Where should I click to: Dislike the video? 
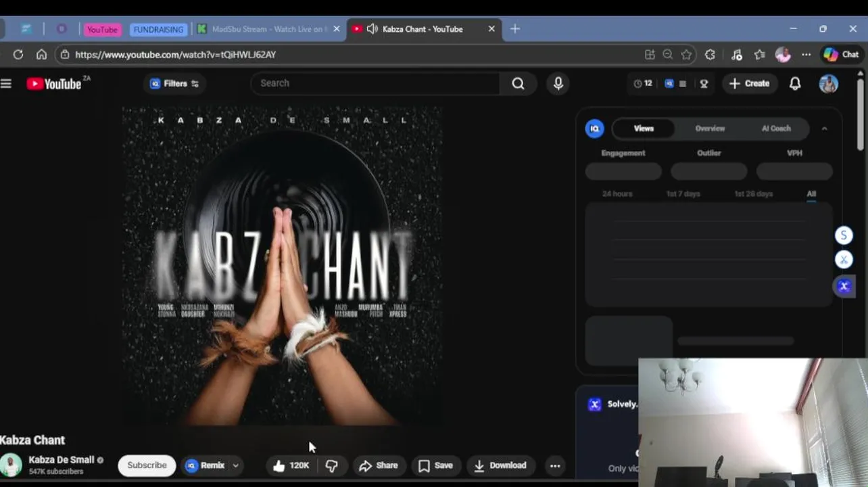[x=332, y=465]
